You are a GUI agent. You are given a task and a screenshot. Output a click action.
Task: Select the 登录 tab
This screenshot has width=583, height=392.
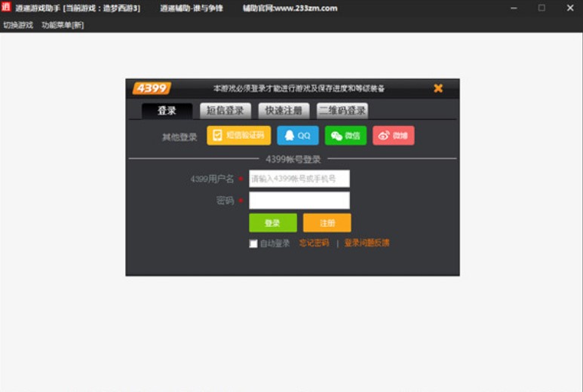pyautogui.click(x=167, y=111)
